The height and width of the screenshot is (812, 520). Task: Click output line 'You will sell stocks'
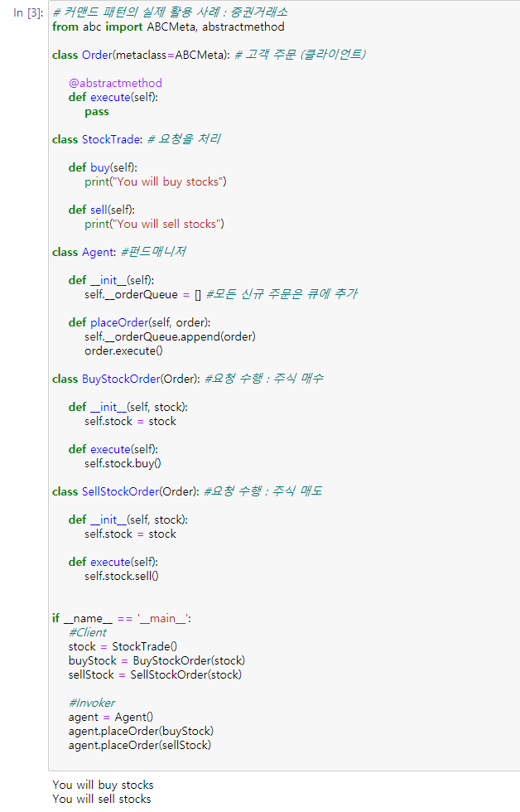(x=102, y=799)
